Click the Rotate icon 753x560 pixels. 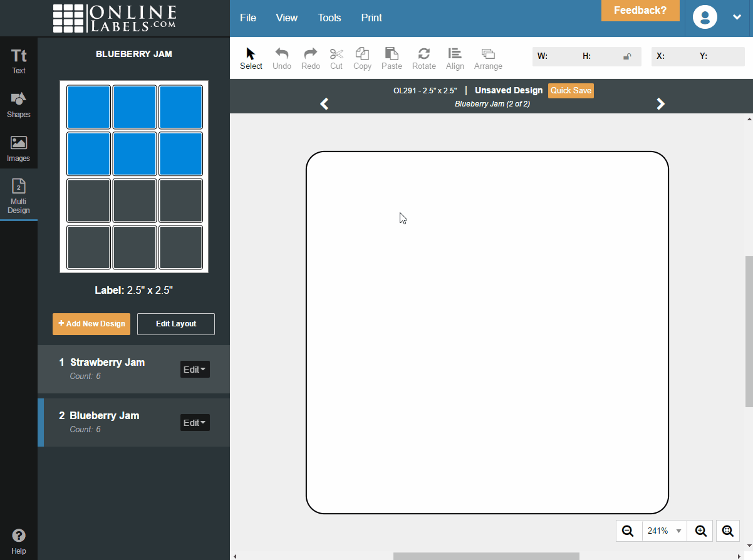(x=424, y=58)
